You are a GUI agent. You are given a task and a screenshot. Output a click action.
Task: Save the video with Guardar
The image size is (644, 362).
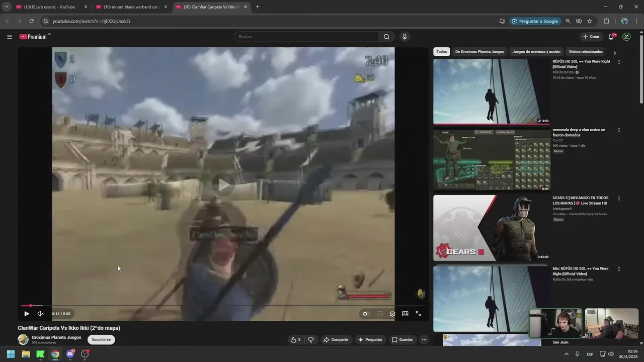403,340
